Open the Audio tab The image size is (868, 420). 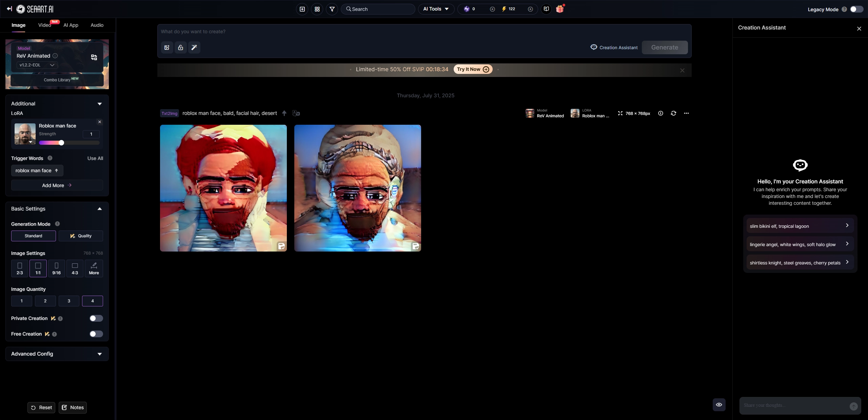(97, 25)
